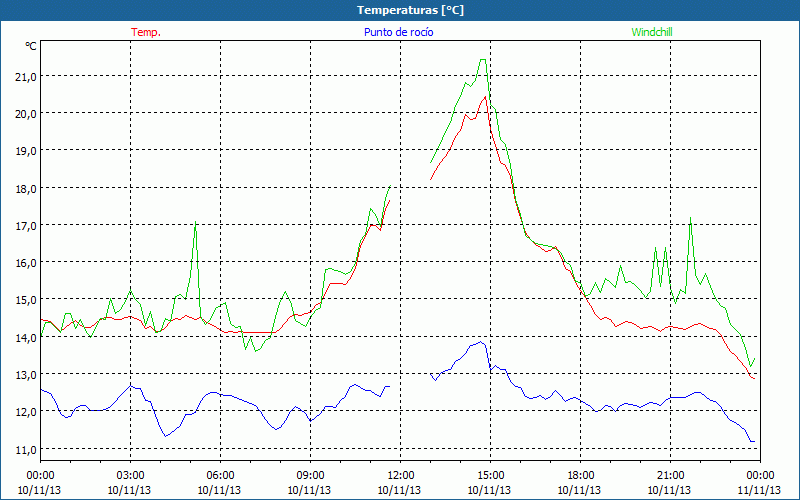Click the °C unit label on axis
The width and height of the screenshot is (800, 500).
point(31,46)
